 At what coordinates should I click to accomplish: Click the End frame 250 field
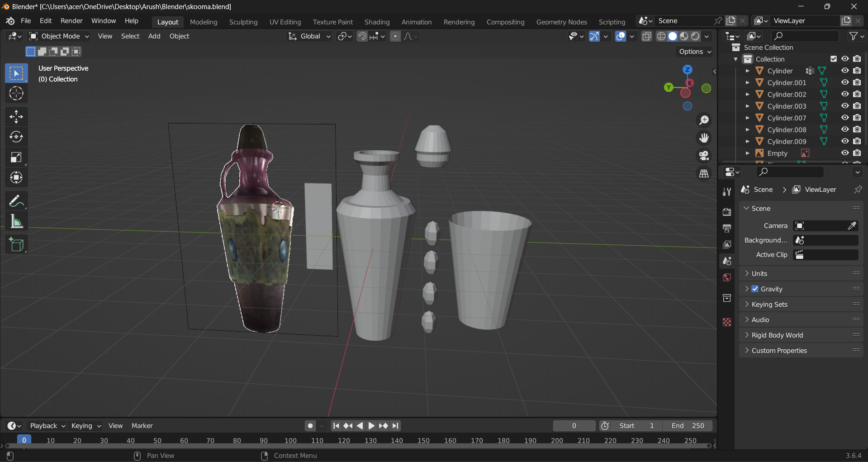coord(688,426)
